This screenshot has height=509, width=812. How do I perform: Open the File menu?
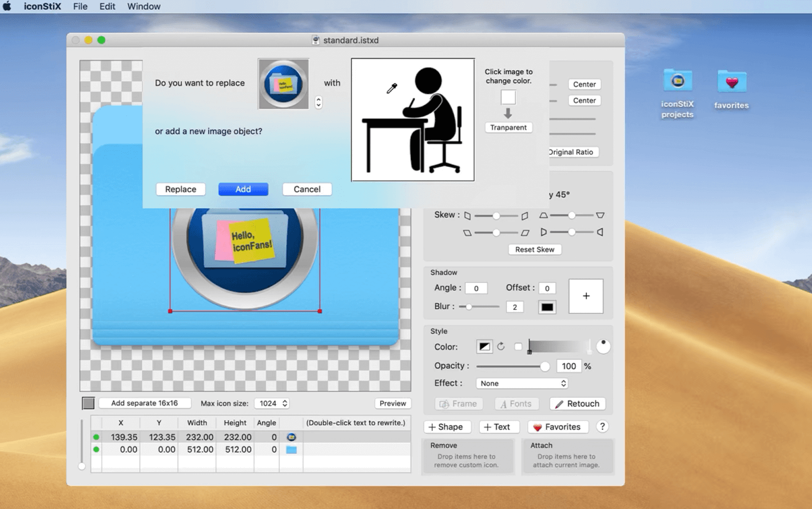(x=80, y=6)
